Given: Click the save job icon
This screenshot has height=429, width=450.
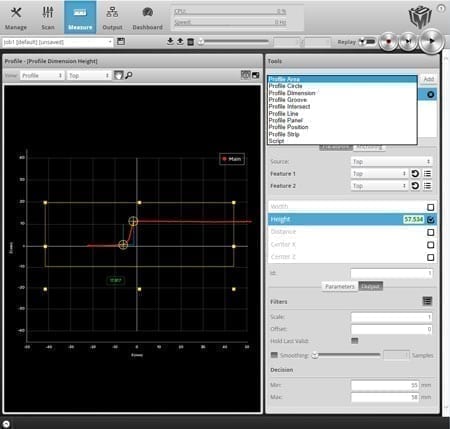Looking at the screenshot, I should [x=121, y=42].
